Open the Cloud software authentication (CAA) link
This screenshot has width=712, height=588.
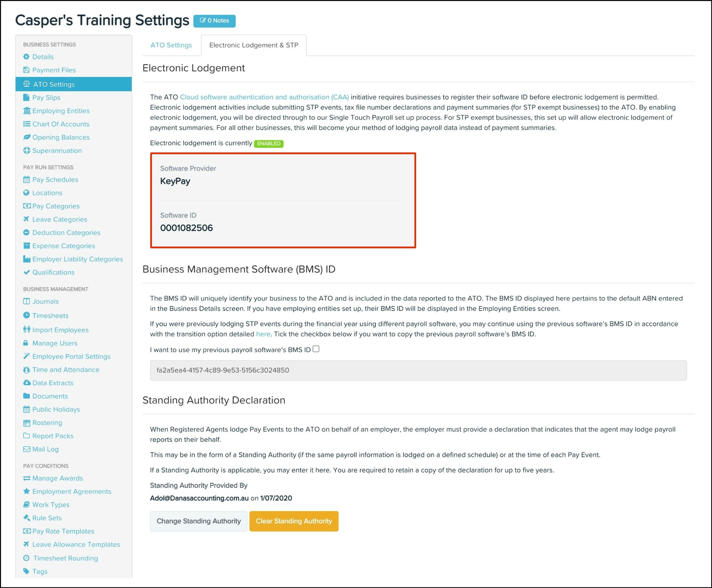(264, 97)
